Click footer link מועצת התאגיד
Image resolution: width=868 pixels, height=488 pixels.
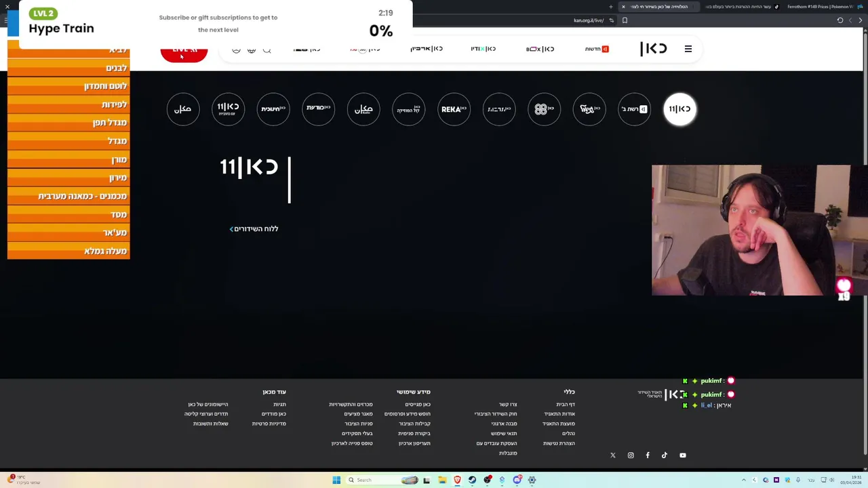coord(559,424)
